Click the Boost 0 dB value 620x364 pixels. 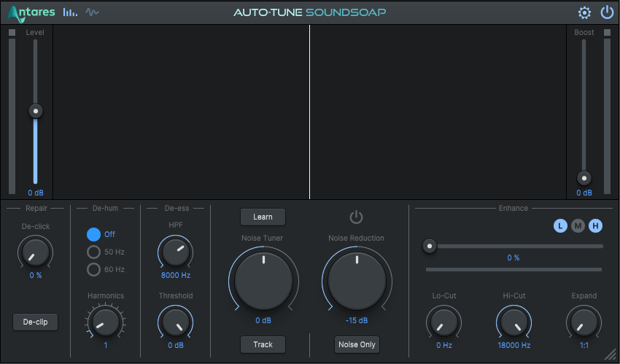point(584,193)
